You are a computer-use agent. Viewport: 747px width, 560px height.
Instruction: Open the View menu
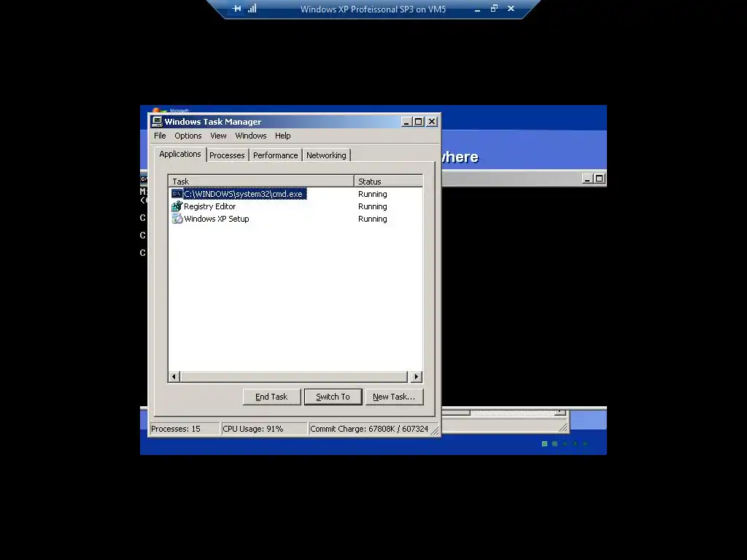218,136
